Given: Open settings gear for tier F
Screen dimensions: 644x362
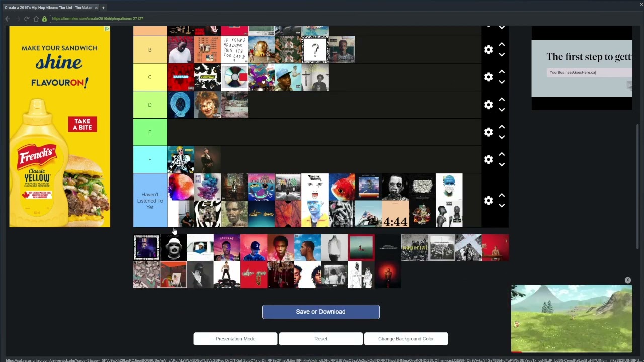Looking at the screenshot, I should pyautogui.click(x=488, y=159).
